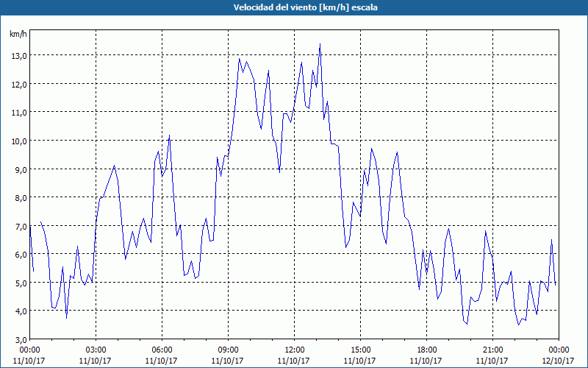Click the 03:00 time axis label
588x368 pixels.
tap(96, 350)
